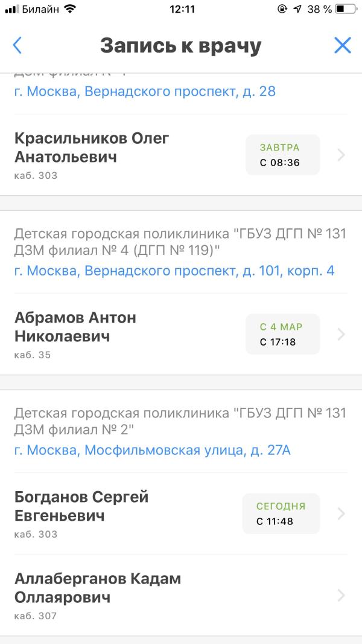Tap the back arrow in header
362x644 pixels.
click(x=17, y=45)
